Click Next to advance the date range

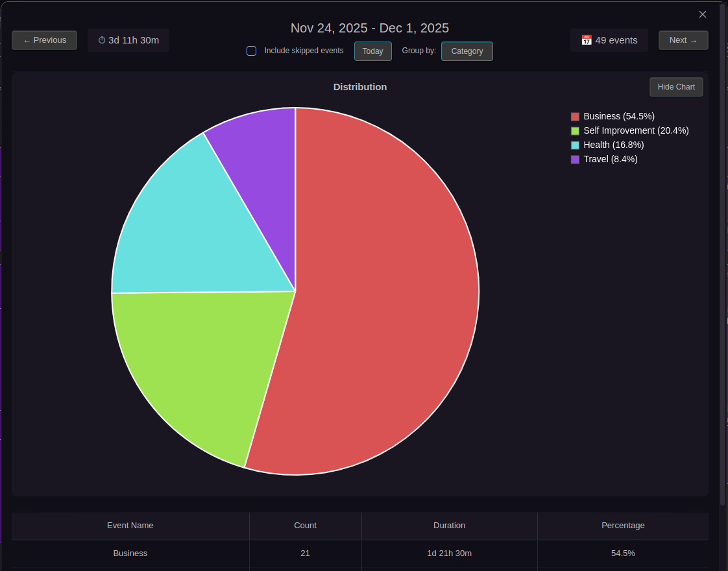(683, 40)
